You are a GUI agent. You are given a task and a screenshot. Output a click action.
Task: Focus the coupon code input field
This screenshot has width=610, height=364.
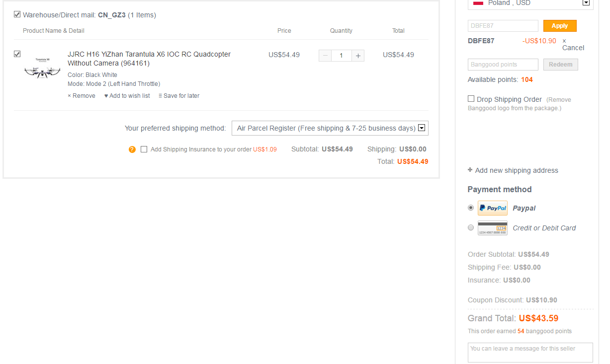point(503,26)
